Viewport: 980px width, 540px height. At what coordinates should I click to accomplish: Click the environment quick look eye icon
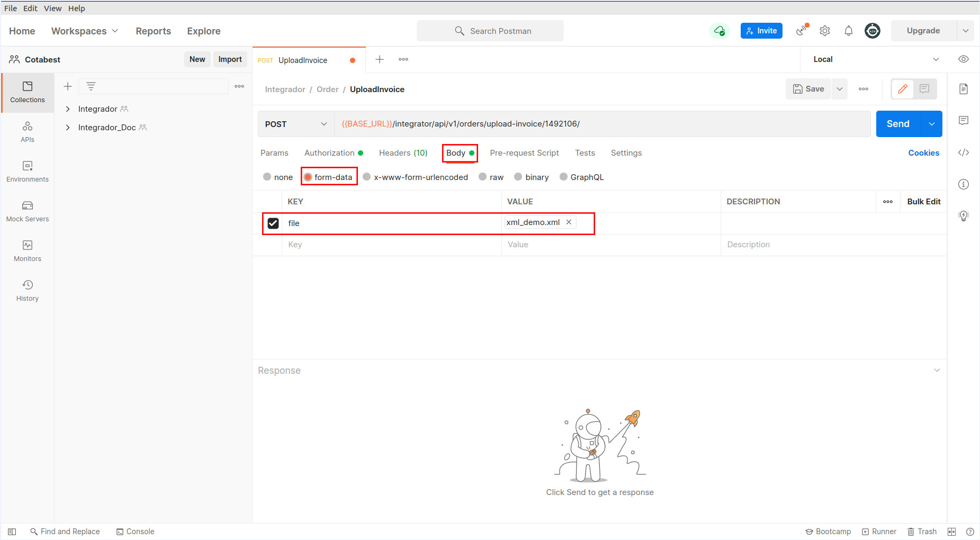pyautogui.click(x=964, y=59)
